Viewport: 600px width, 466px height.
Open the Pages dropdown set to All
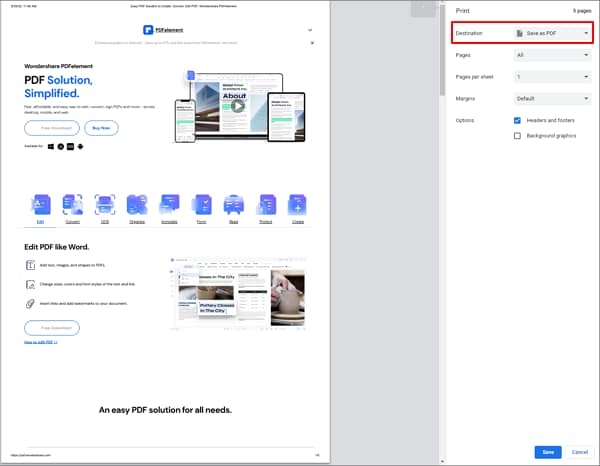click(x=552, y=55)
